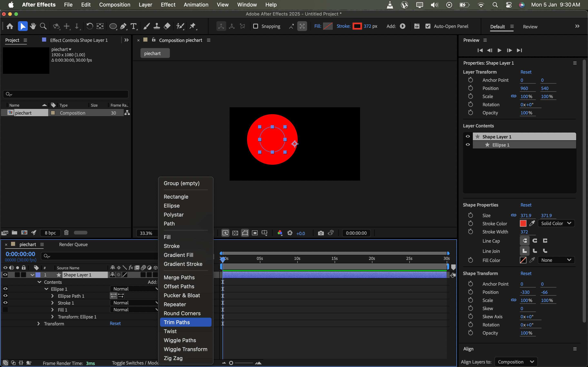Click the trash icon in Project panel
Viewport: 588px width, 367px height.
coord(66,232)
